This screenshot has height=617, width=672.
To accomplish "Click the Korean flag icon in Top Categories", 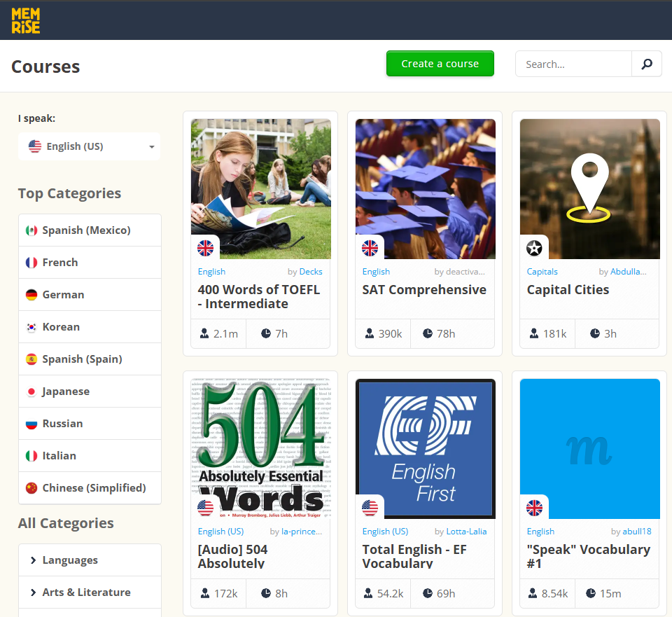I will pyautogui.click(x=31, y=327).
